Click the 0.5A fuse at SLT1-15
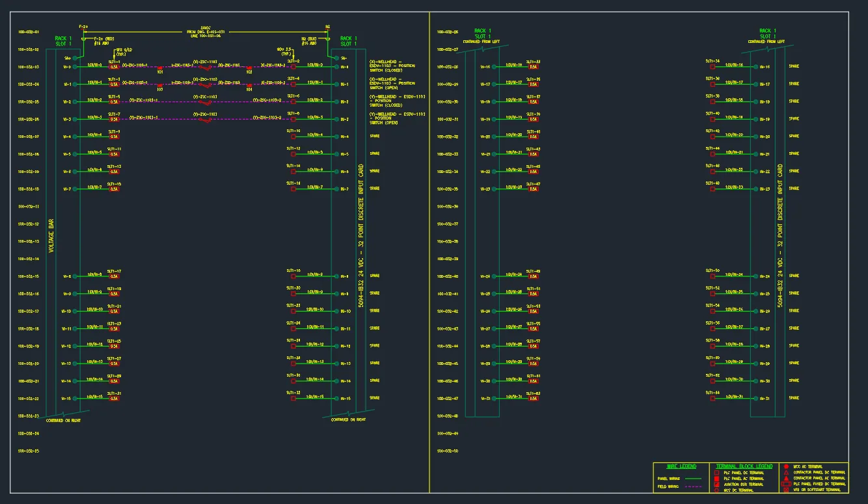868x504 pixels. [115, 189]
